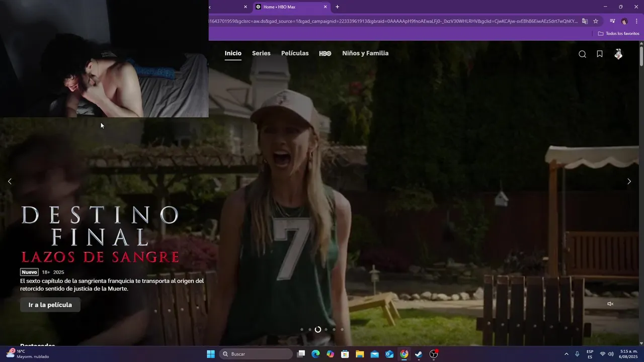
Task: Open the ESP language indicator
Action: [590, 354]
